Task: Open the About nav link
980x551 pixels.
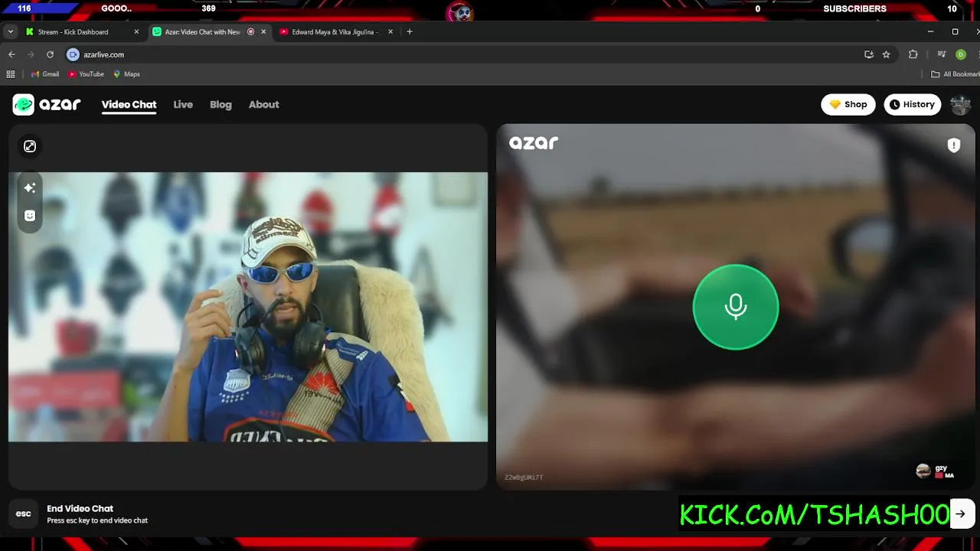Action: click(263, 105)
